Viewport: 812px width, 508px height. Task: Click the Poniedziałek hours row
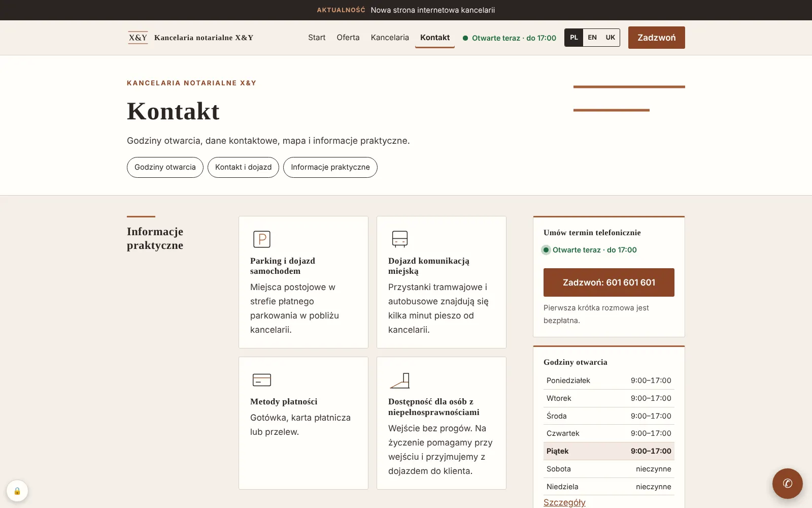coord(609,380)
